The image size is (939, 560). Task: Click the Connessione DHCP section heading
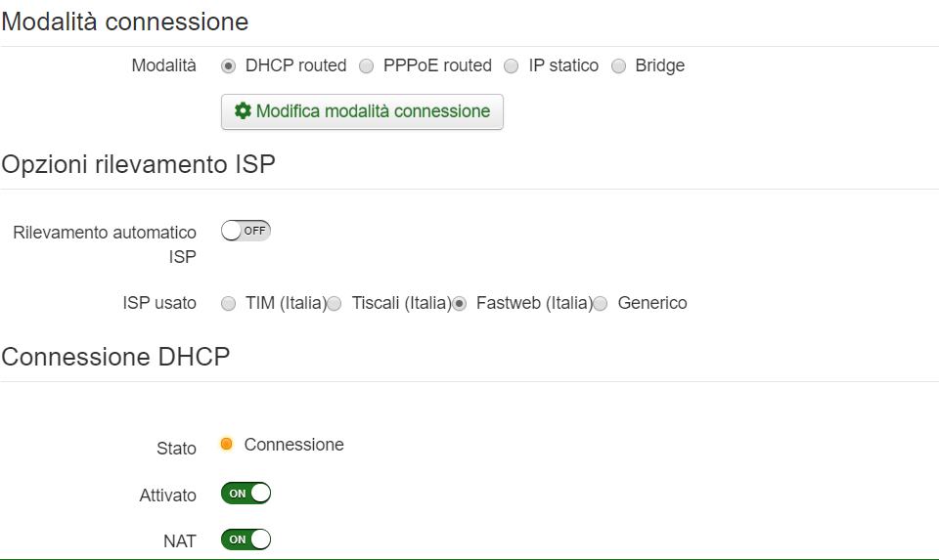coord(115,357)
